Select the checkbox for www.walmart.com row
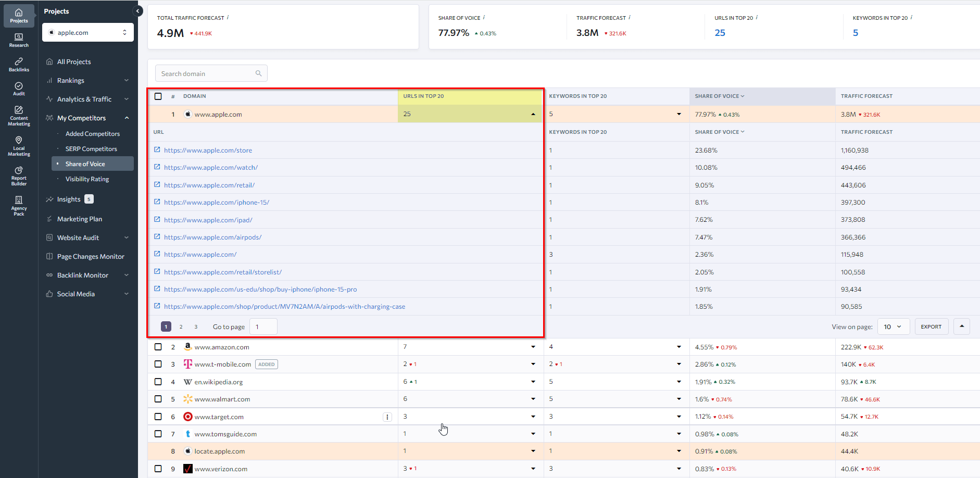This screenshot has width=980, height=478. pyautogui.click(x=158, y=398)
